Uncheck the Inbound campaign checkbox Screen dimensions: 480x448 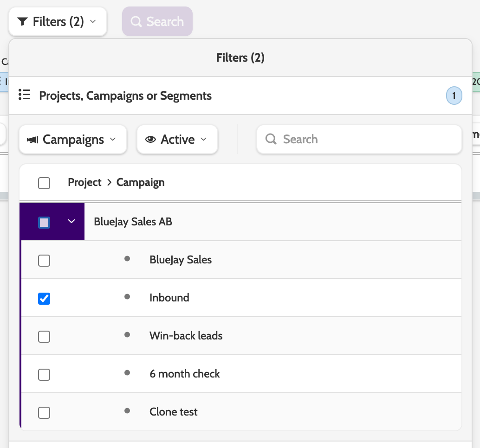[44, 299]
